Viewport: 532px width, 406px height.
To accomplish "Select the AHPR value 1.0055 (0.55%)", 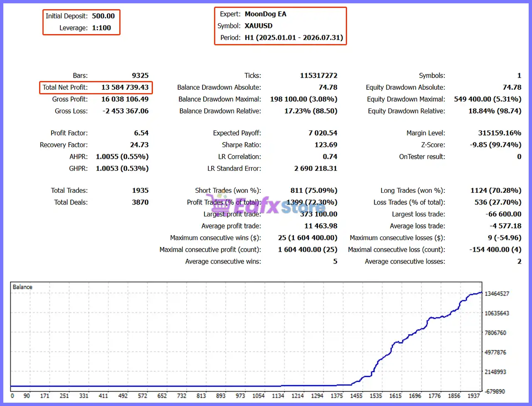I will [x=122, y=157].
